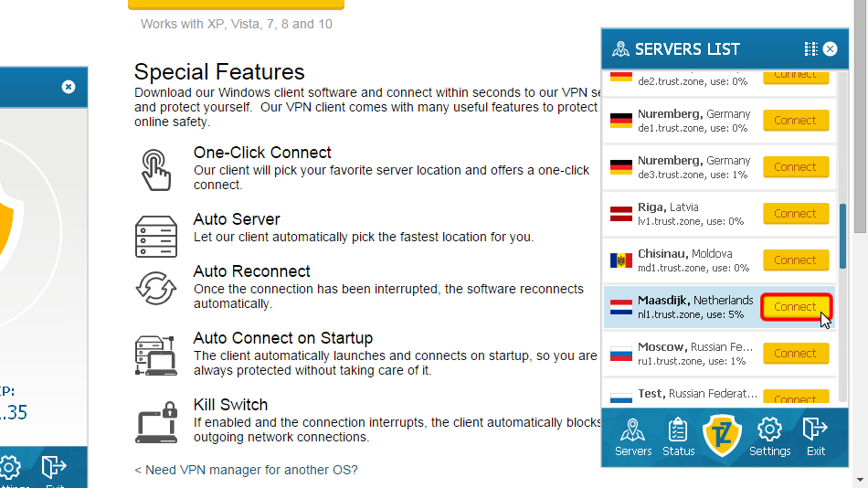Viewport: 868px width, 488px height.
Task: Click the gear icon in the left client window
Action: (9, 468)
